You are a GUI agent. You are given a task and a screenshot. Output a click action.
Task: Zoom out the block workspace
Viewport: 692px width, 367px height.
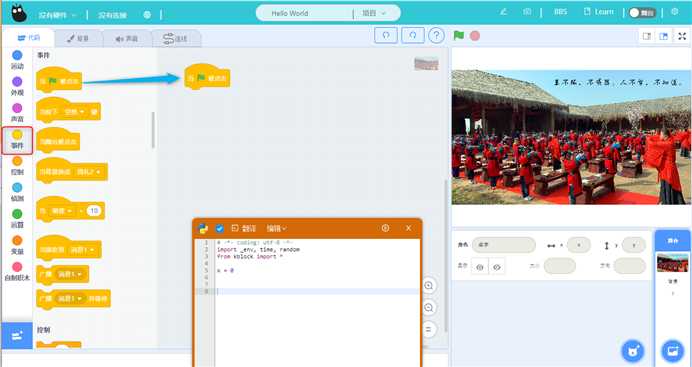pos(429,307)
